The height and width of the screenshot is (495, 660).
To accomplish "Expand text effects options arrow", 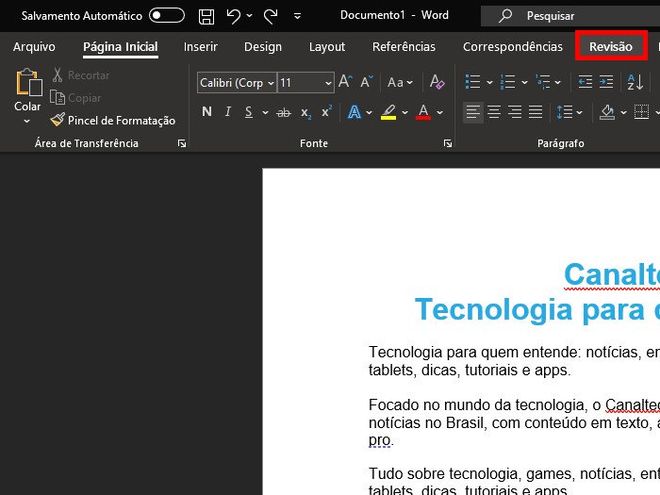I will pyautogui.click(x=369, y=112).
